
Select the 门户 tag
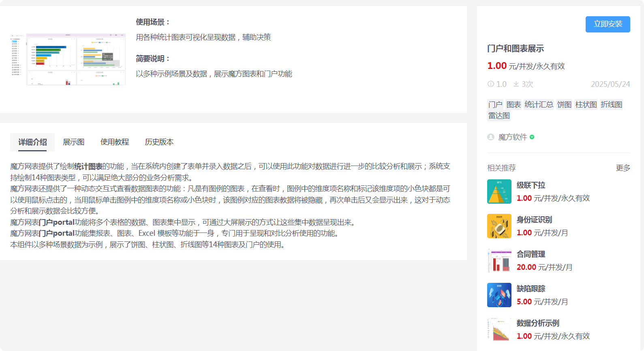495,105
